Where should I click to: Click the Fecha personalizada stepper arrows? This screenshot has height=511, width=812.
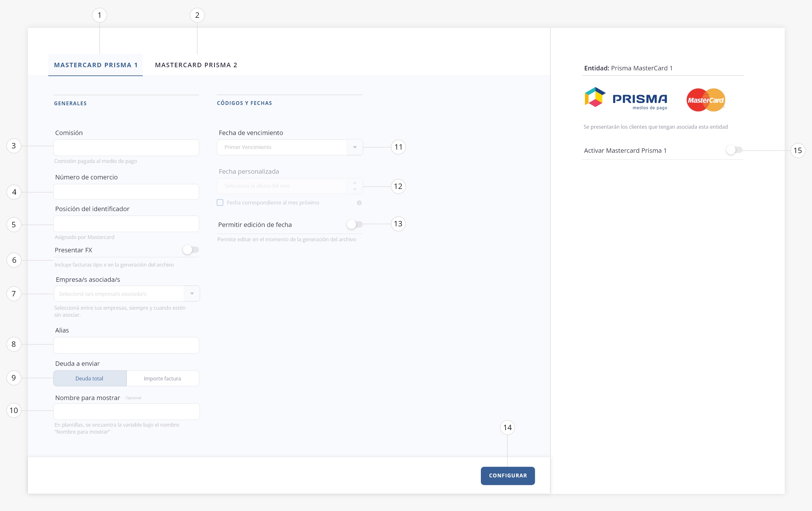[354, 186]
